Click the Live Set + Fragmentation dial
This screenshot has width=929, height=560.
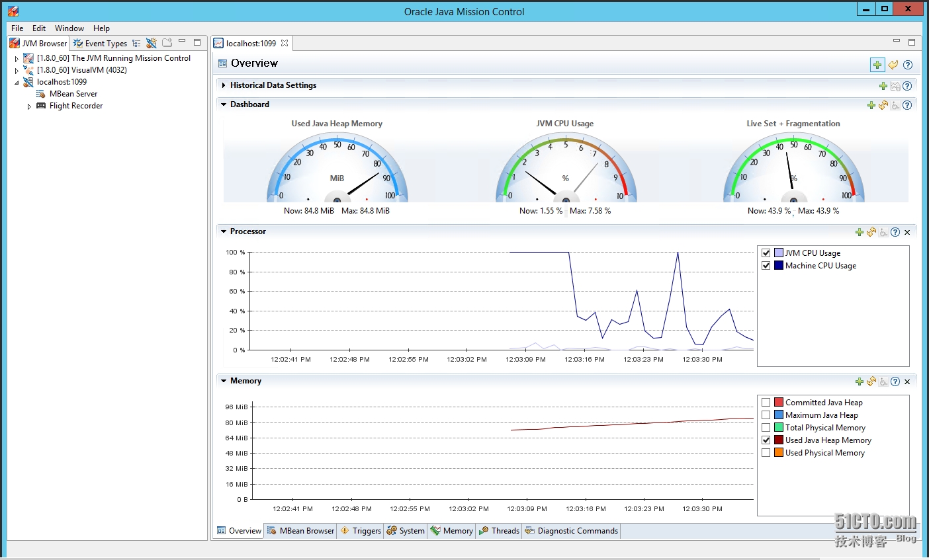click(794, 168)
